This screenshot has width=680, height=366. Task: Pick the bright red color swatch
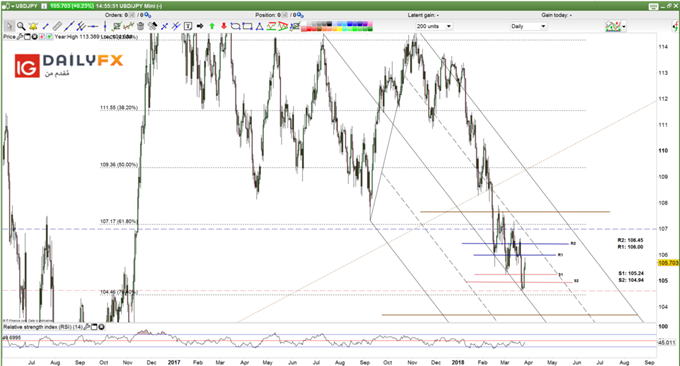[x=309, y=29]
